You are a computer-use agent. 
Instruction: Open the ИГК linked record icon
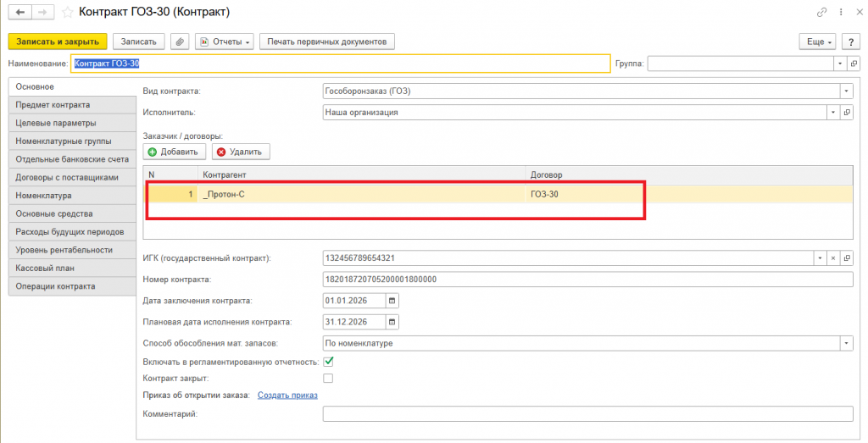point(847,258)
